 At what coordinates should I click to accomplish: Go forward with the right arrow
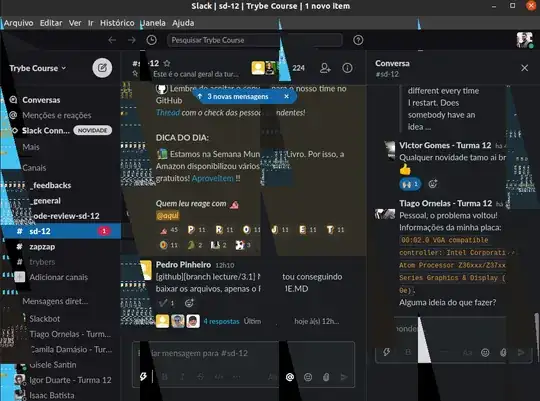(132, 40)
